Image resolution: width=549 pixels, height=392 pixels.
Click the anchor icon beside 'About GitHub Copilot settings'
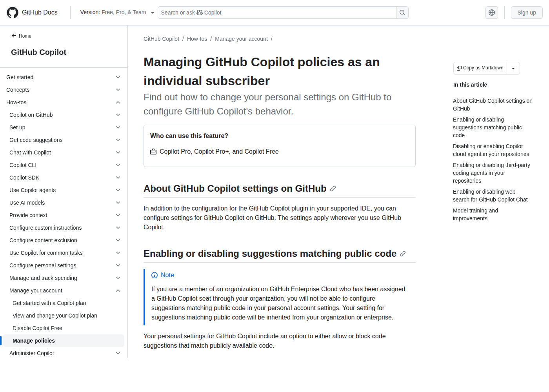tap(333, 189)
